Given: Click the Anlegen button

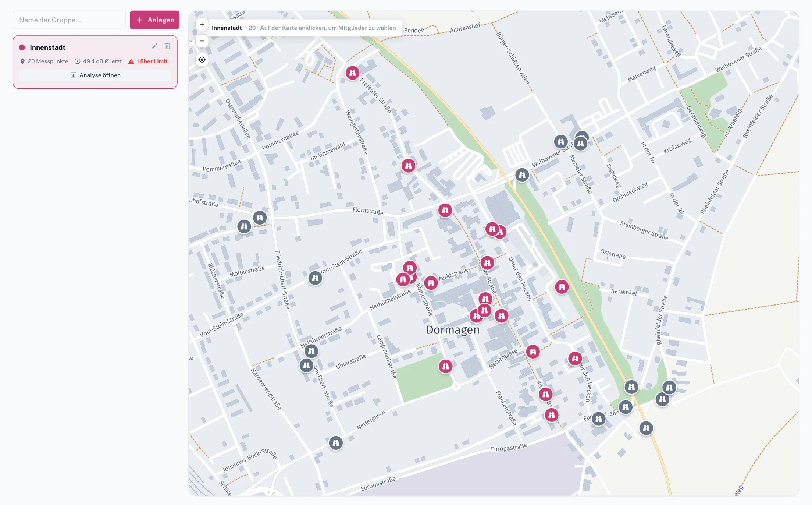Looking at the screenshot, I should coord(154,20).
